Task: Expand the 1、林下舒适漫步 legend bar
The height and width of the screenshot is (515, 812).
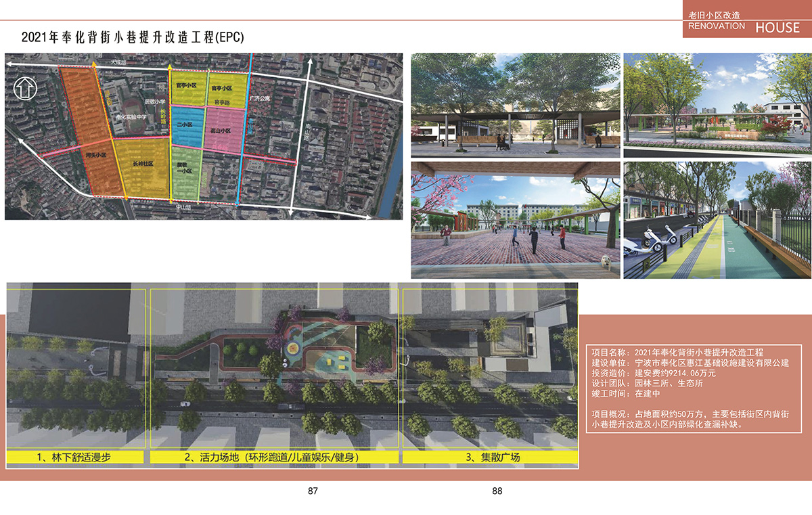Action: (x=74, y=456)
